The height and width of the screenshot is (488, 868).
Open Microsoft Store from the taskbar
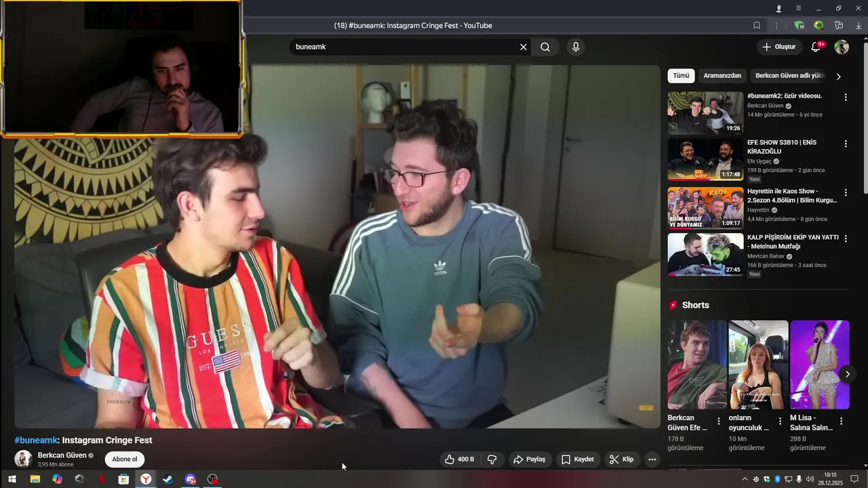click(x=123, y=479)
